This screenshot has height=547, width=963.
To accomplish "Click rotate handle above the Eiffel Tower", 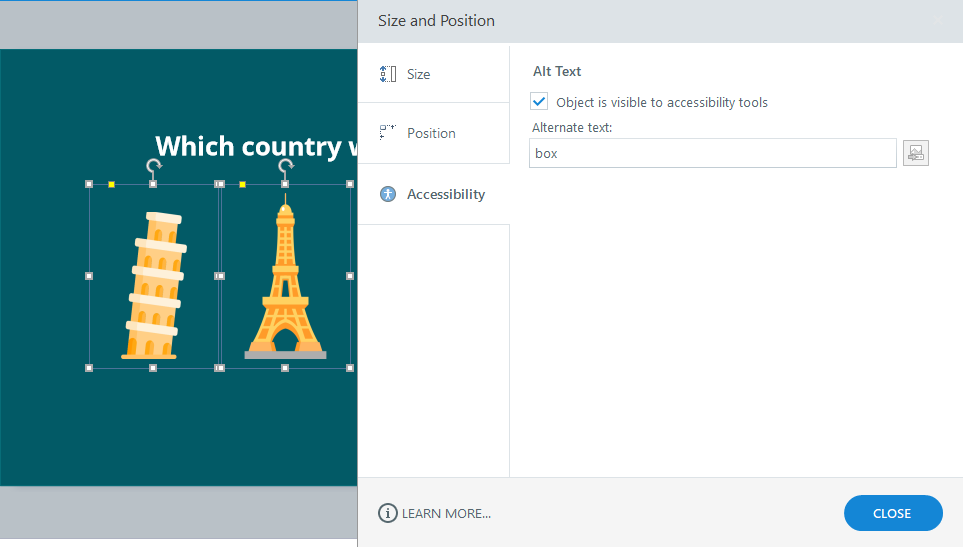I will (x=286, y=165).
